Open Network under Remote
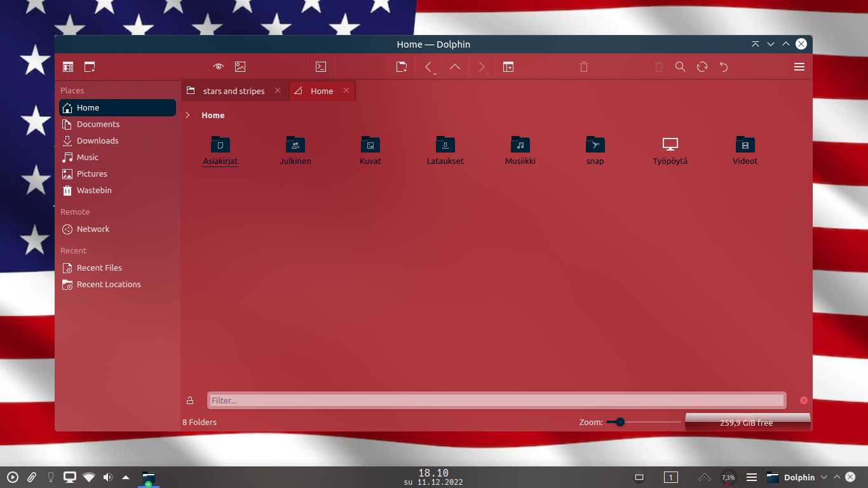 click(118, 229)
